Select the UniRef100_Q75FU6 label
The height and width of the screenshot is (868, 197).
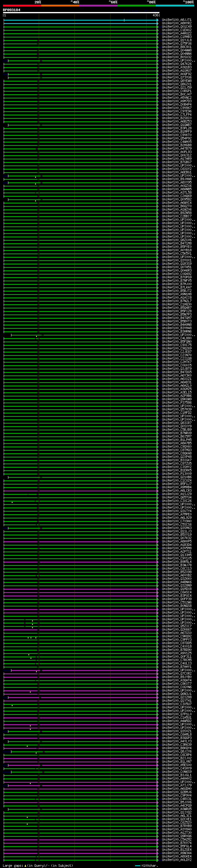coord(176,44)
